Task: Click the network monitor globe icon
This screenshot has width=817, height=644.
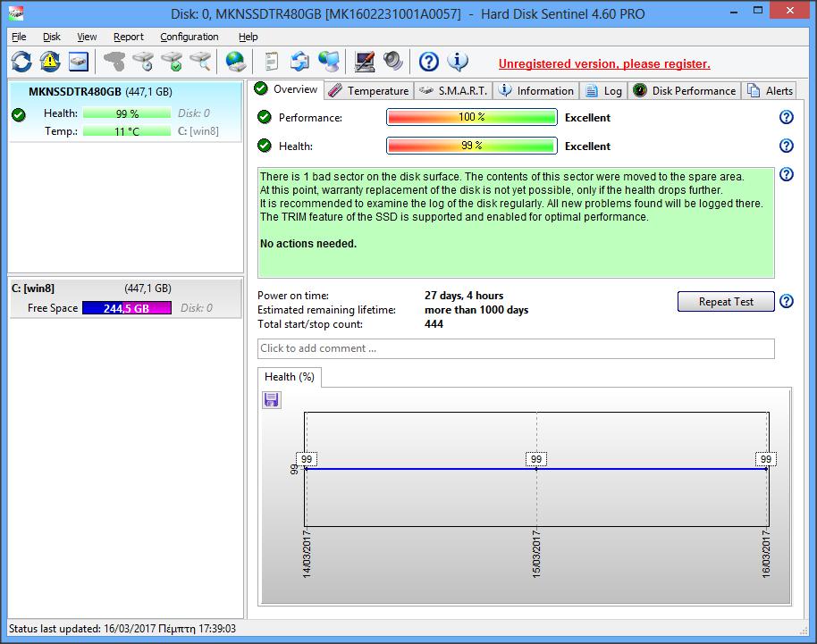Action: pyautogui.click(x=329, y=62)
